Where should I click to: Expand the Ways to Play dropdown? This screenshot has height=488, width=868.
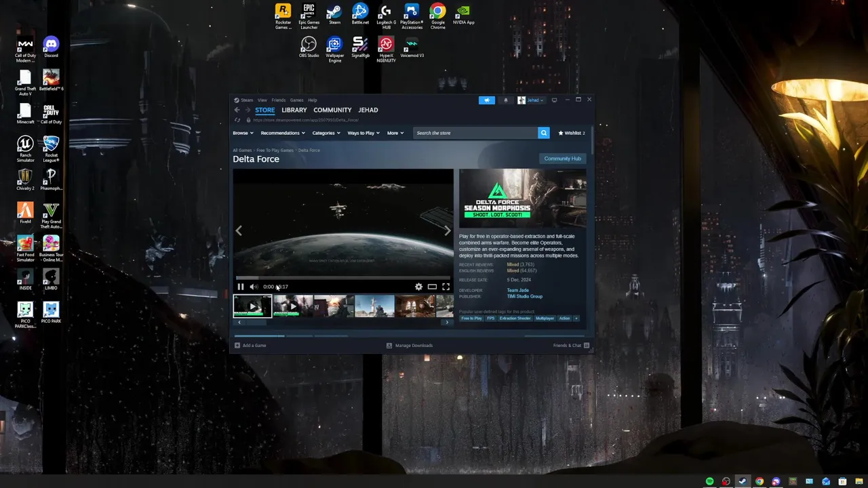point(363,133)
